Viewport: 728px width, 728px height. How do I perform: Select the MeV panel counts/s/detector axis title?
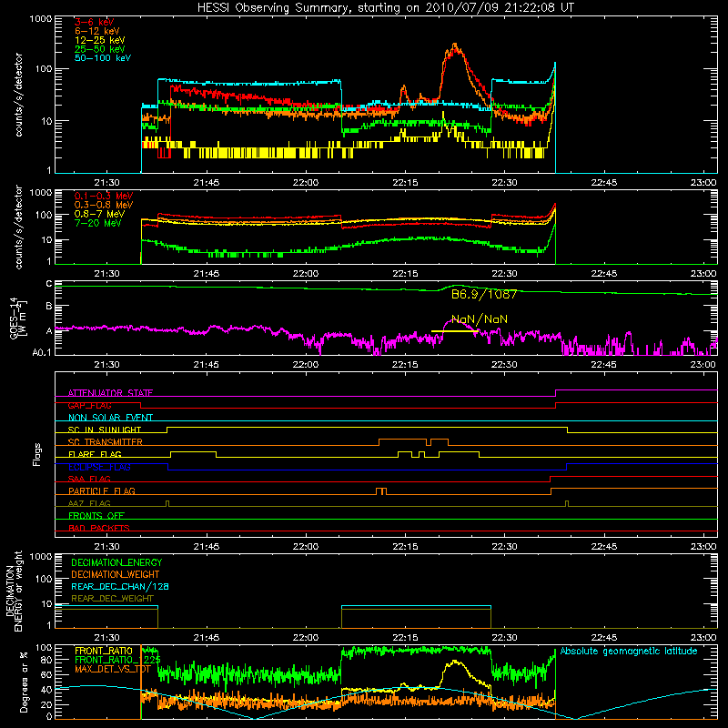(x=18, y=227)
